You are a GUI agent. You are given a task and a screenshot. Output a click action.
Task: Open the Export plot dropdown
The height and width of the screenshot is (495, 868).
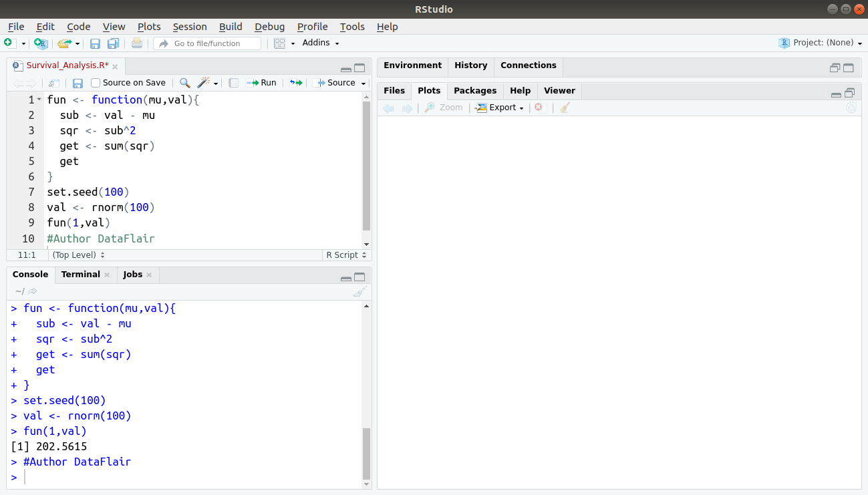499,108
